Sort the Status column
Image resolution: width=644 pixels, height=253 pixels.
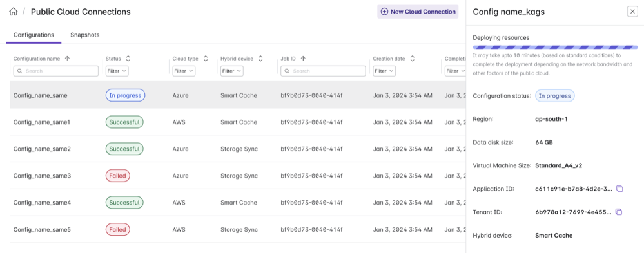tap(128, 59)
